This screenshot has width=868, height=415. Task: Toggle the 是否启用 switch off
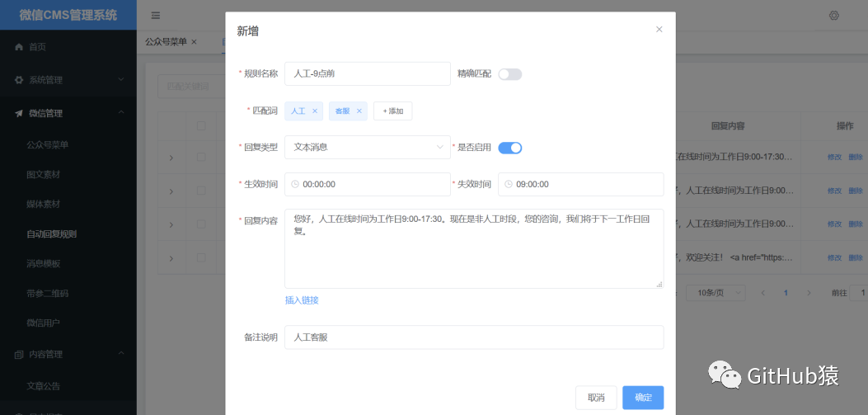[510, 148]
